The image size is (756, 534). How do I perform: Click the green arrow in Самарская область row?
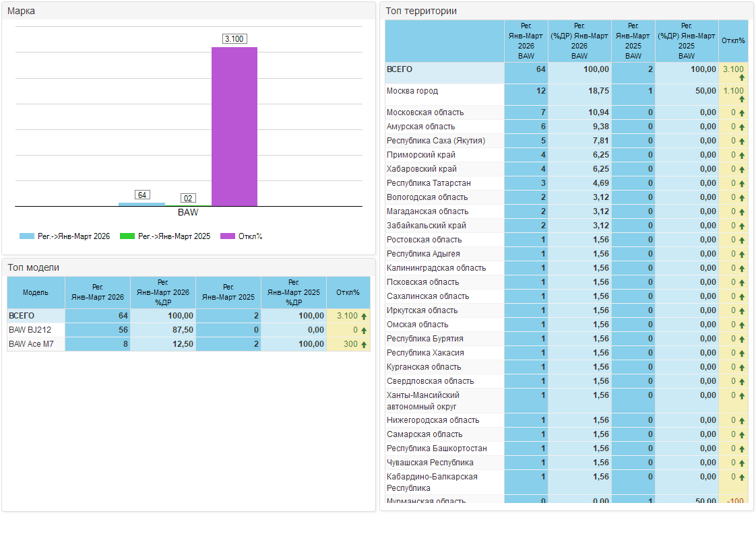coord(741,435)
